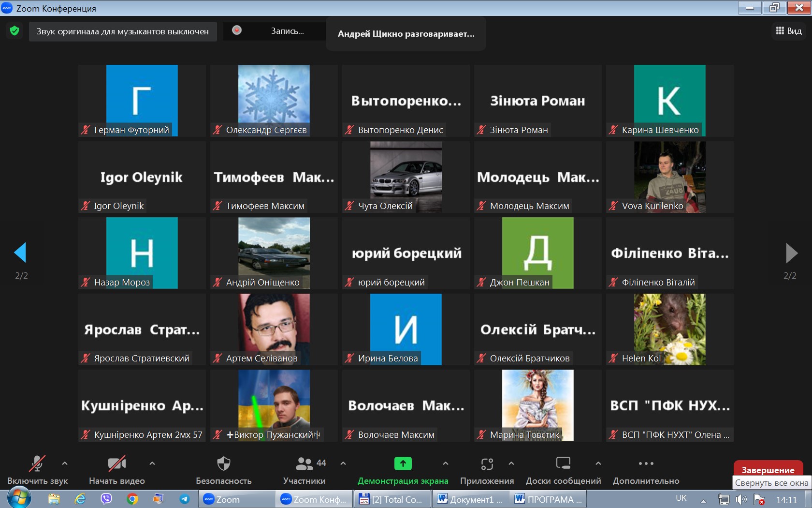Expand whiteboards options arrow
The image size is (812, 508).
tap(598, 463)
